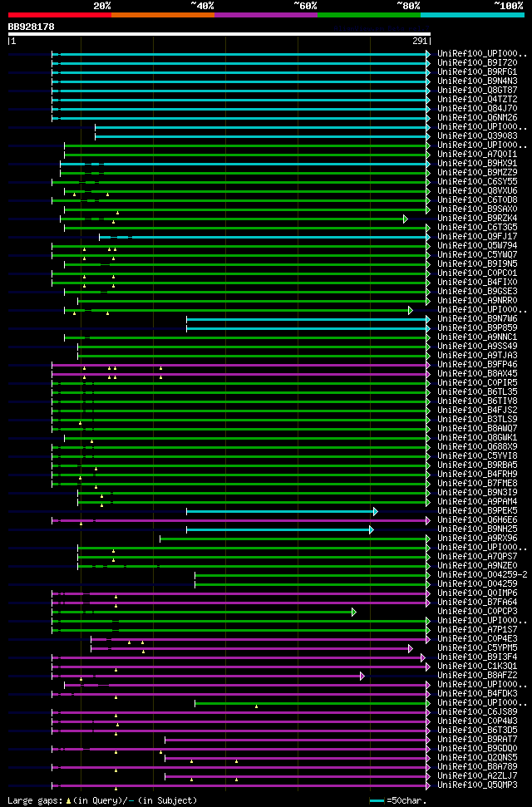This screenshot has width=532, height=807.
Task: Click the purple ~60% identity legend segment
Action: tap(266, 15)
